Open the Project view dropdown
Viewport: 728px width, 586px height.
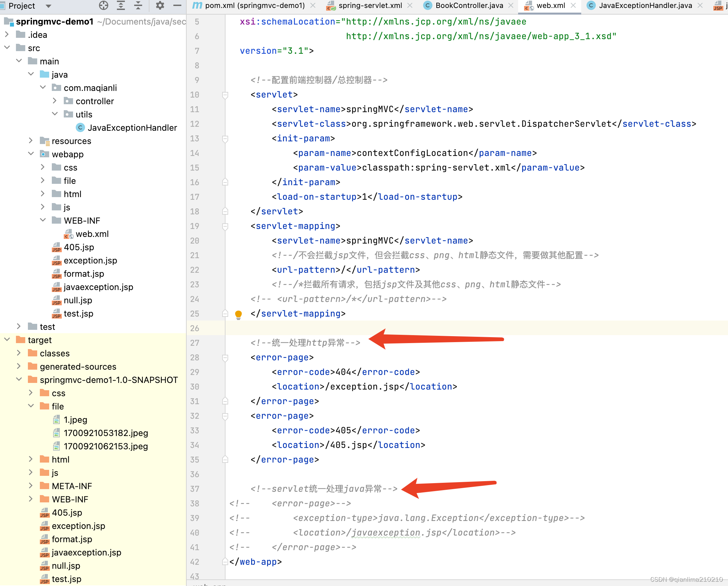pos(48,6)
